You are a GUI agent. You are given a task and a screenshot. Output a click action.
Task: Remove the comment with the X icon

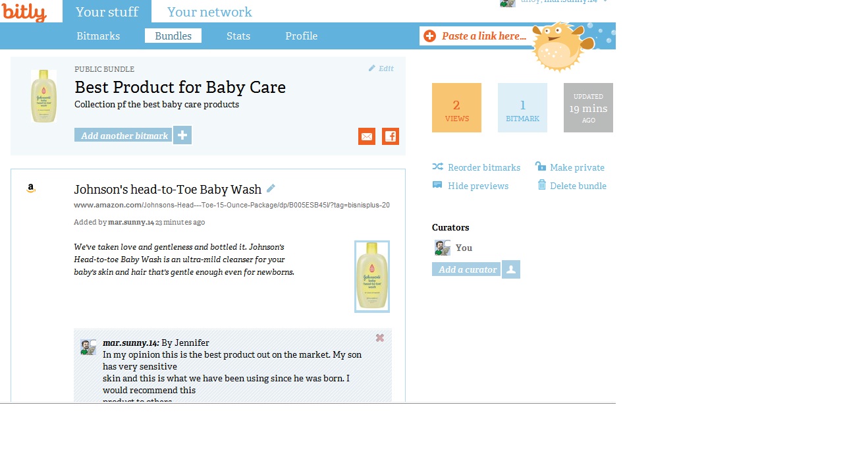coord(380,338)
